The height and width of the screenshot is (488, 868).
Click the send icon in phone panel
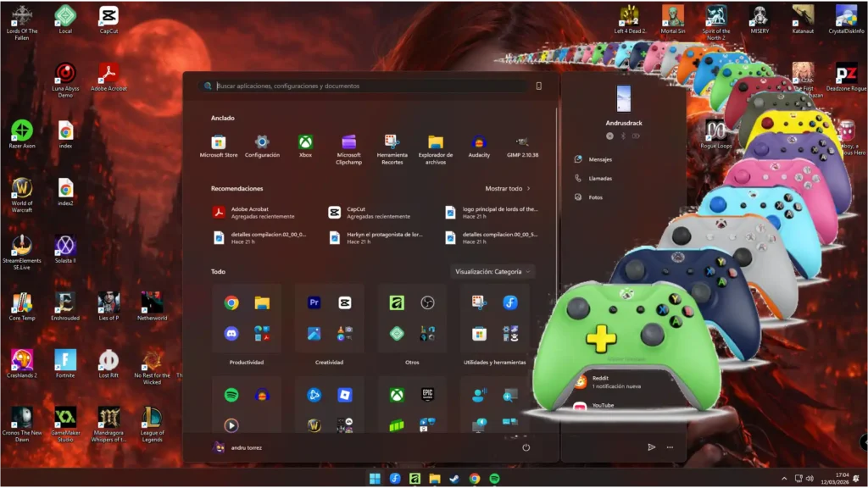652,447
